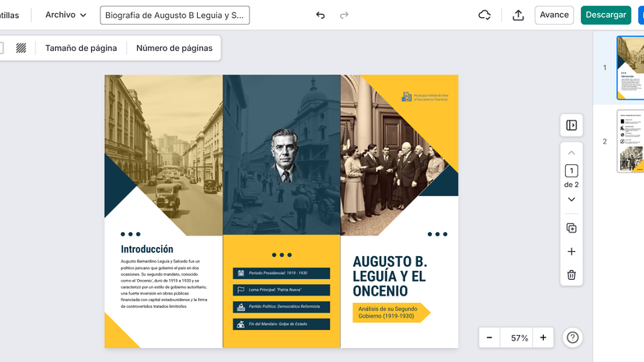Select the Periodo Presidencial 1919-1930 bar
This screenshot has height=362, width=644.
(x=281, y=273)
